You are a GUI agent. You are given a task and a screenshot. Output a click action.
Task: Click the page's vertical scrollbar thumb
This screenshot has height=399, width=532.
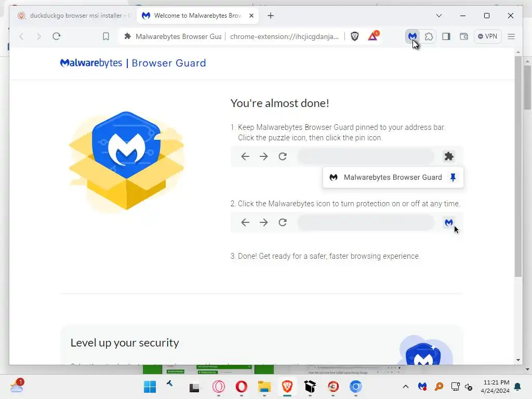[518, 166]
